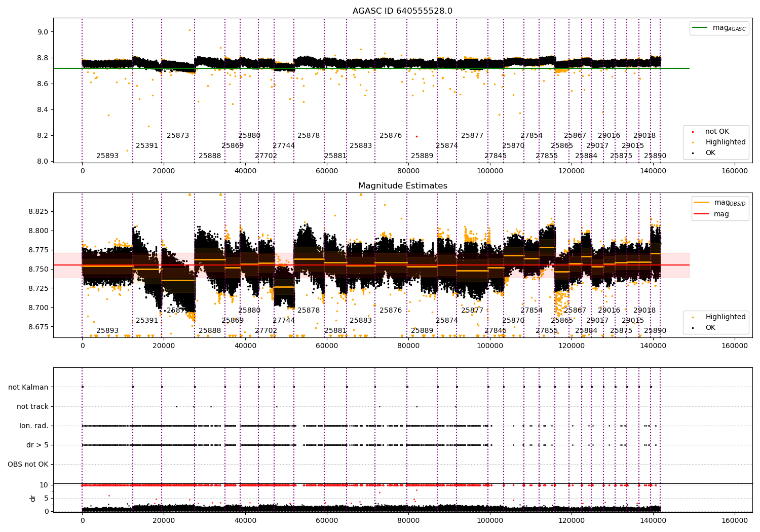Click the red 'mag' legend entry

tap(712, 214)
